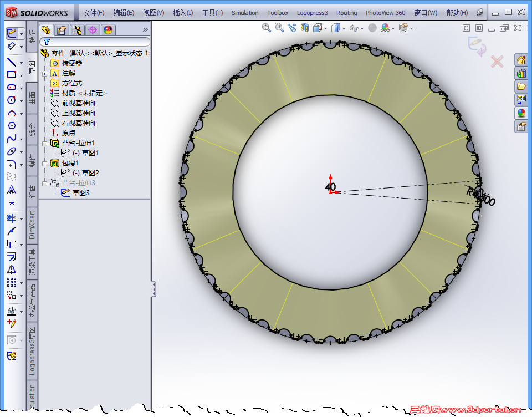The width and height of the screenshot is (532, 417).
Task: Switch to the 钣金 command tab
Action: point(32,129)
